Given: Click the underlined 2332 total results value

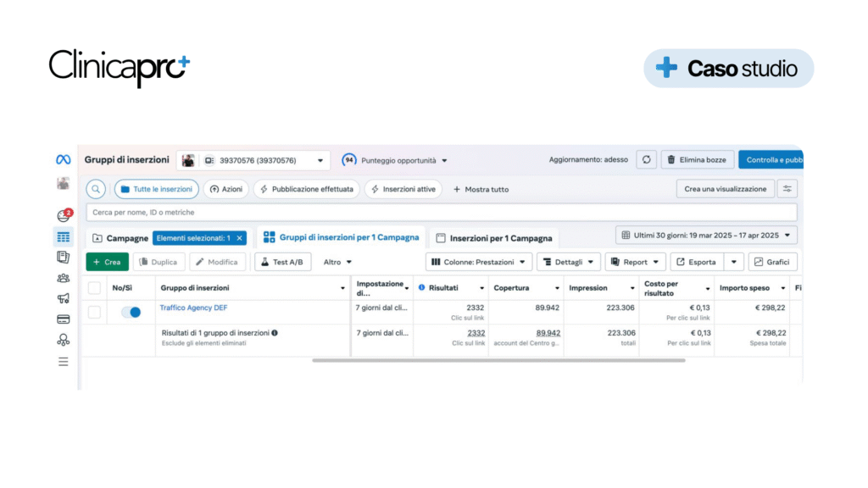Looking at the screenshot, I should (476, 333).
